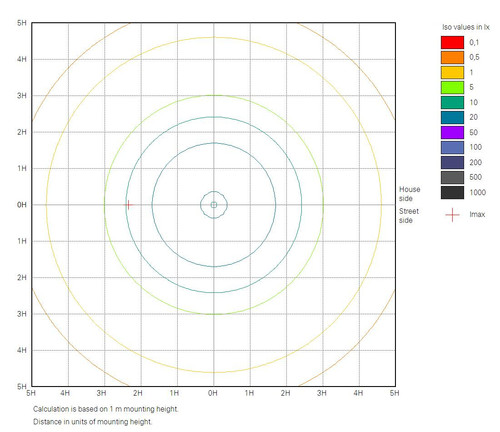Select the orange 0,5 lx swatch
Image resolution: width=500 pixels, height=432 pixels.
click(452, 57)
